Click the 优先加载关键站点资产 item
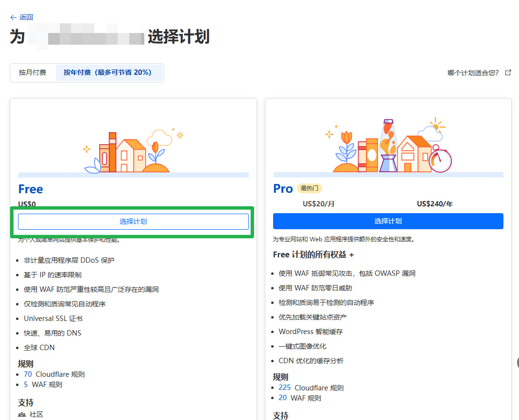 313,317
